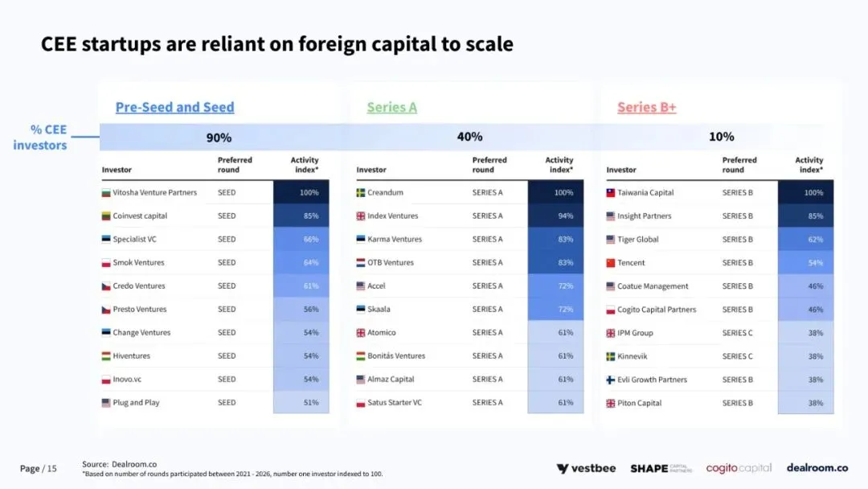Select the 100% activity cell for Creandum
The width and height of the screenshot is (868, 489).
pyautogui.click(x=555, y=193)
